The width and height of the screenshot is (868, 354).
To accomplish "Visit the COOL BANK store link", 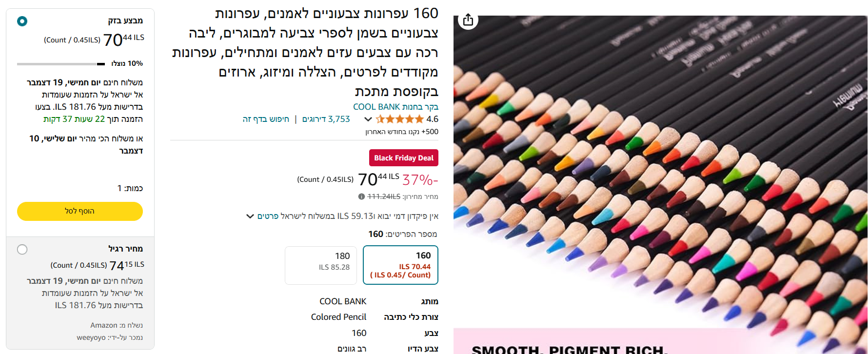I will click(x=395, y=107).
